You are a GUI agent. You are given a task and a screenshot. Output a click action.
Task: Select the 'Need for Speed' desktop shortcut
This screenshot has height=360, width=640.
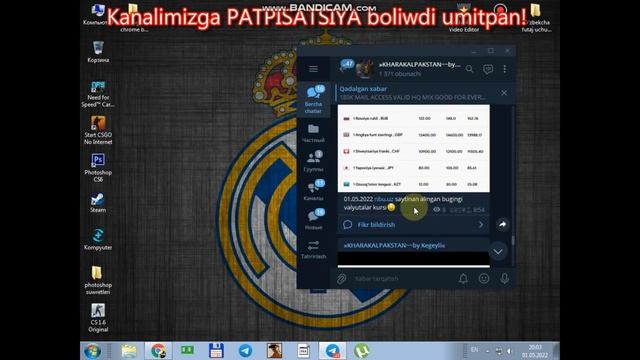[98, 94]
